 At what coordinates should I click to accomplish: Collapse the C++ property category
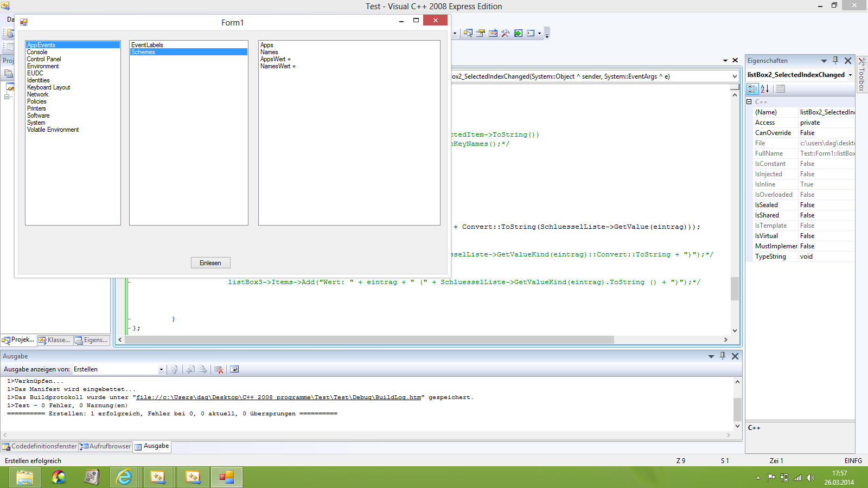pyautogui.click(x=749, y=102)
